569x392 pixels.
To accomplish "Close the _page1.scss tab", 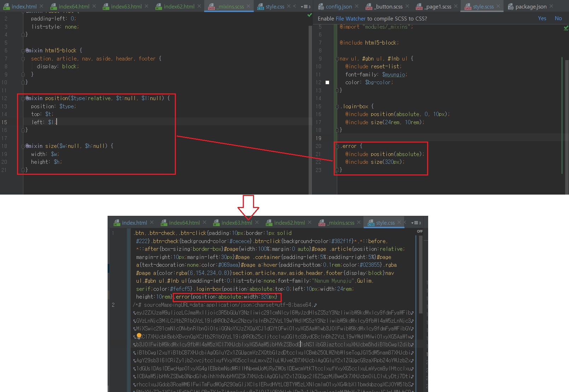I will click(x=456, y=6).
